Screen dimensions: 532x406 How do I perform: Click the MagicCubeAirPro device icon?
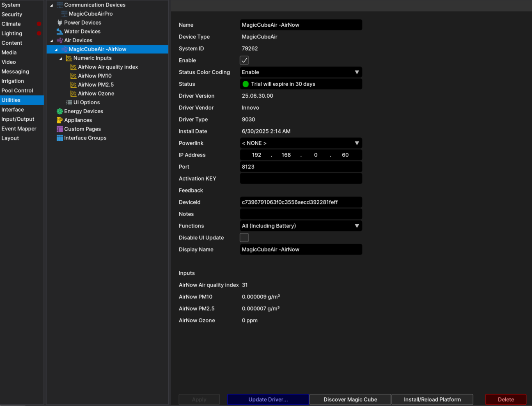[64, 14]
